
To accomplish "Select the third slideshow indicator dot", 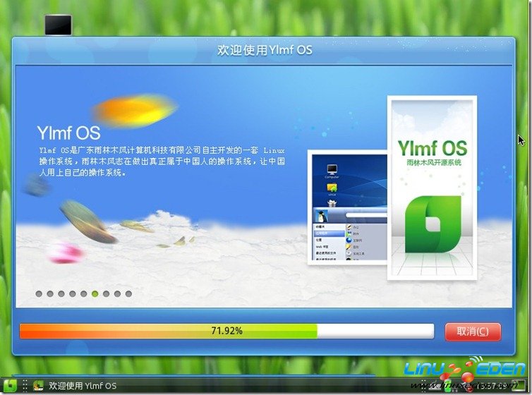I will coord(61,293).
